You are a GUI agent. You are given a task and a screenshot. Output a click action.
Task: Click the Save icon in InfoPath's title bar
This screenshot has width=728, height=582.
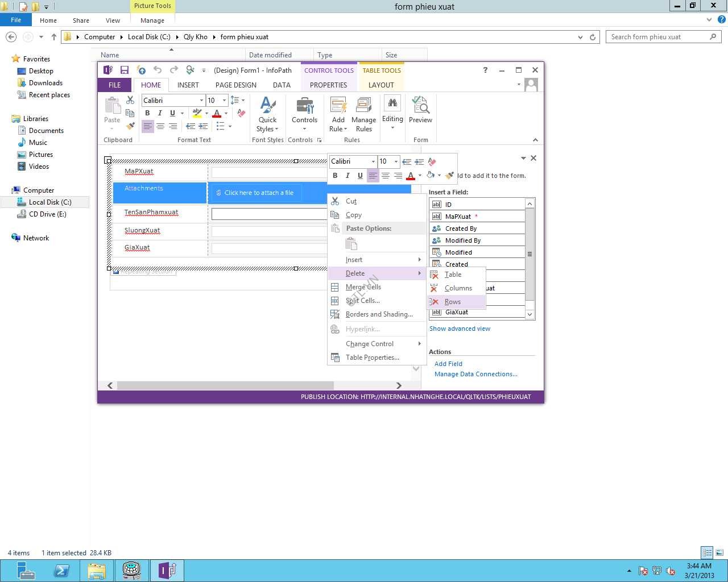[124, 70]
